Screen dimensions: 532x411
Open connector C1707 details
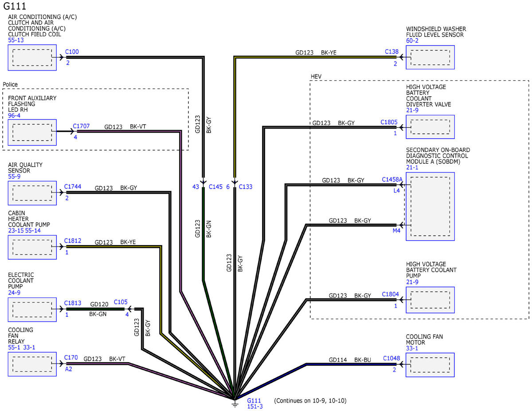[81, 126]
